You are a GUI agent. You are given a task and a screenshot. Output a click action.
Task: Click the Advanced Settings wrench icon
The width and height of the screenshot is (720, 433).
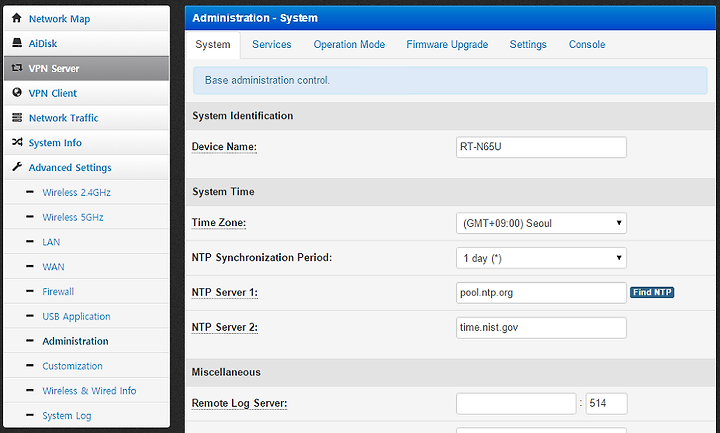coord(17,167)
